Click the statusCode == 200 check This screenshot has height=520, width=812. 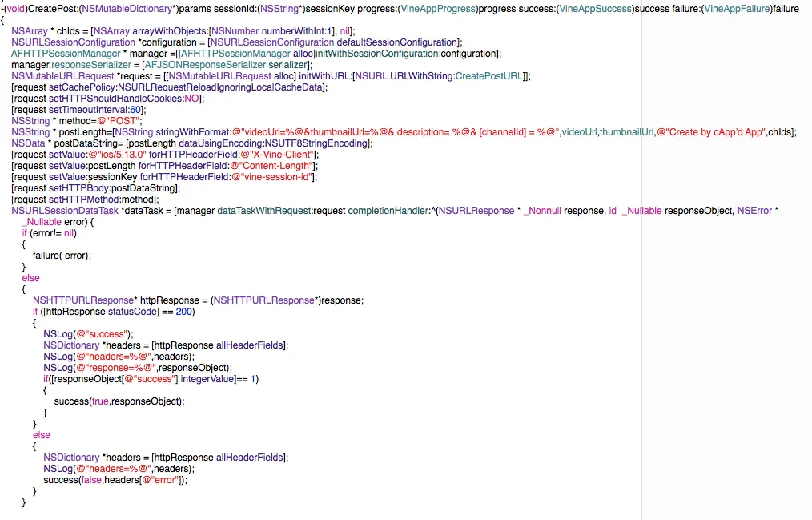coord(114,312)
